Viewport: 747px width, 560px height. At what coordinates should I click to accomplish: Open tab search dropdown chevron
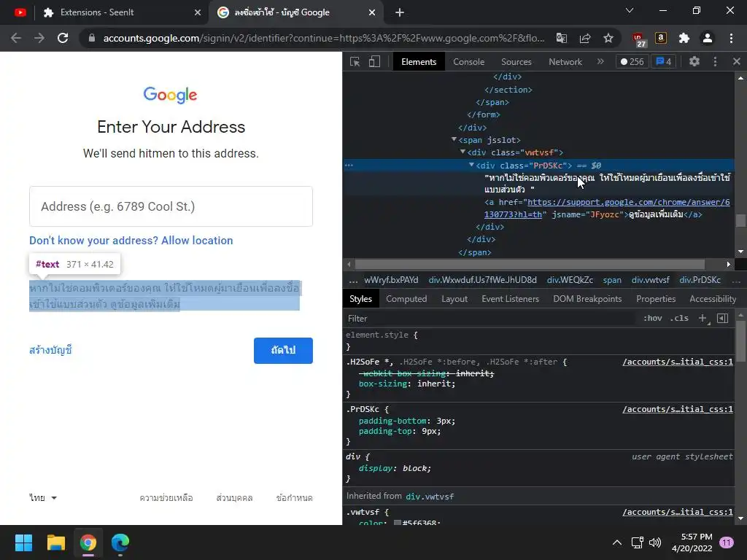click(x=630, y=10)
